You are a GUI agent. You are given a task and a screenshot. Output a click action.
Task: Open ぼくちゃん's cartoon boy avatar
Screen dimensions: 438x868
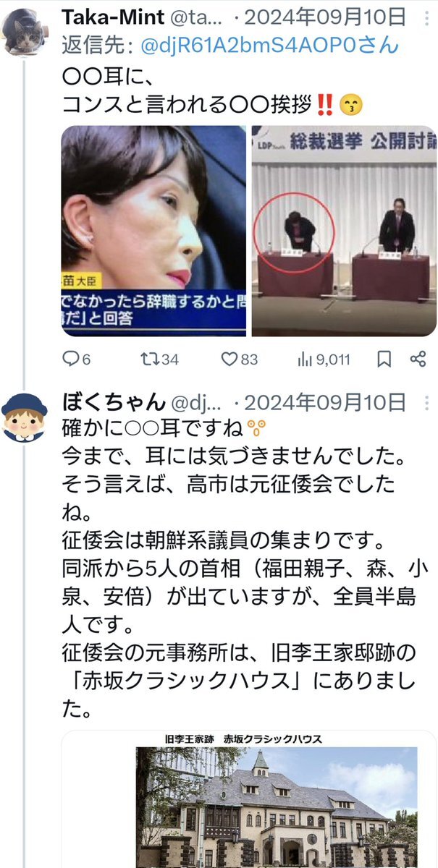[x=24, y=418]
